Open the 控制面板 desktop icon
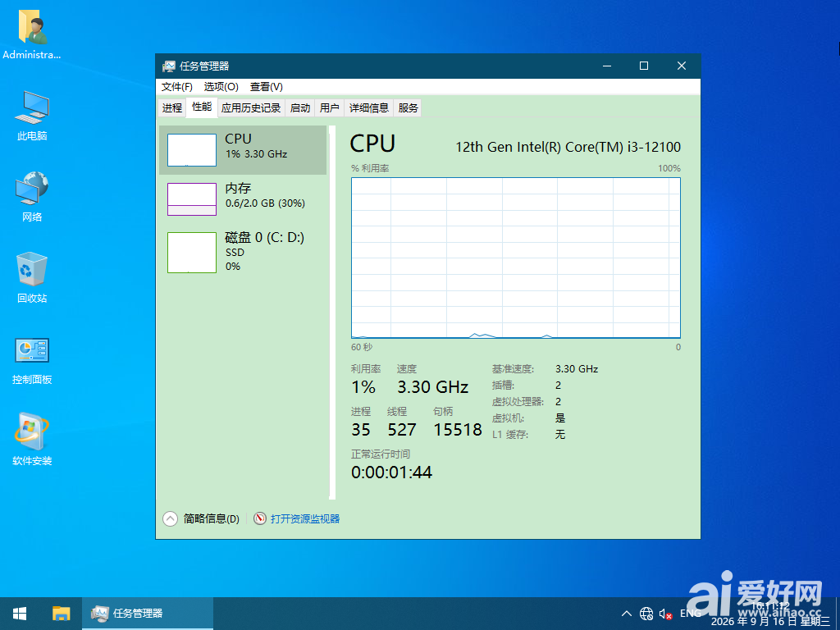 click(x=32, y=360)
